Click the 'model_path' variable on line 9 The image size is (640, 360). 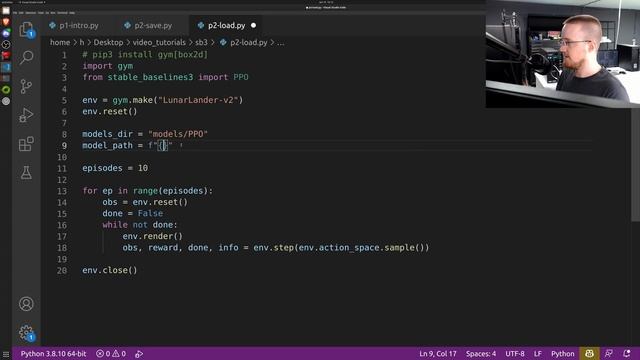click(x=107, y=145)
